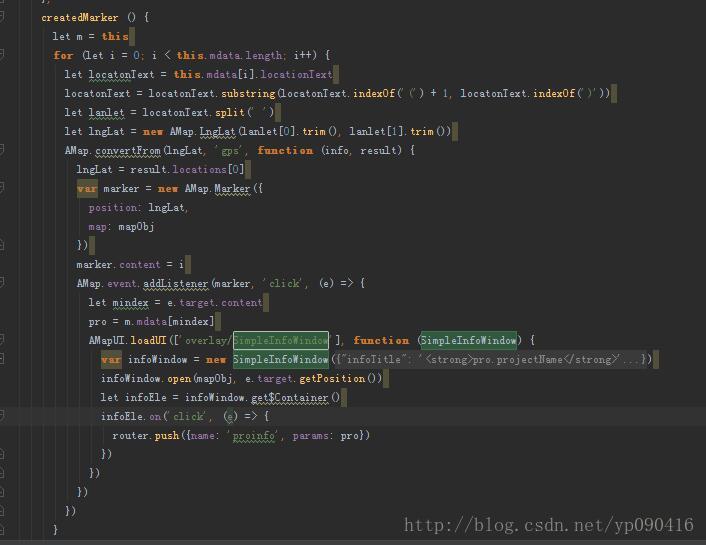Click the 'for' keyword

[x=63, y=55]
